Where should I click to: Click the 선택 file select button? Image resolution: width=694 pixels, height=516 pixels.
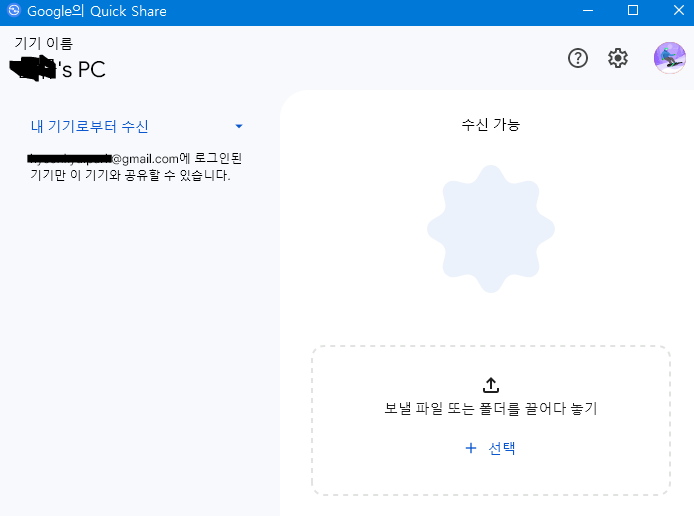[490, 448]
